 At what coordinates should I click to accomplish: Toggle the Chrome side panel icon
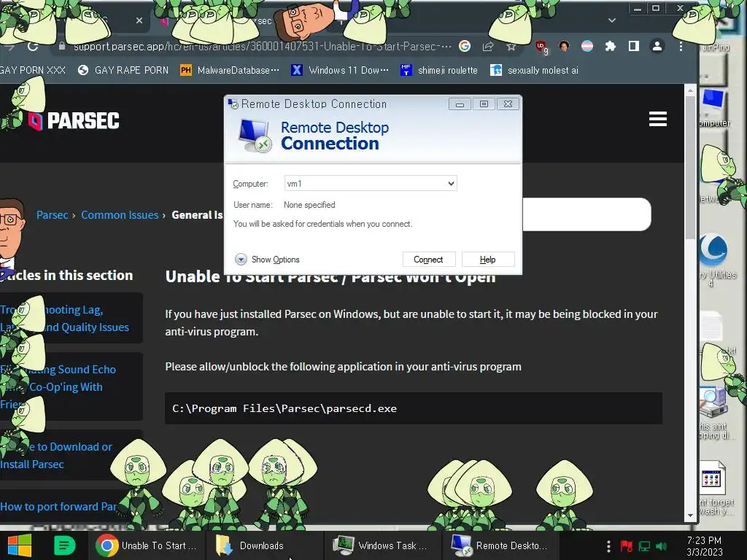(634, 46)
